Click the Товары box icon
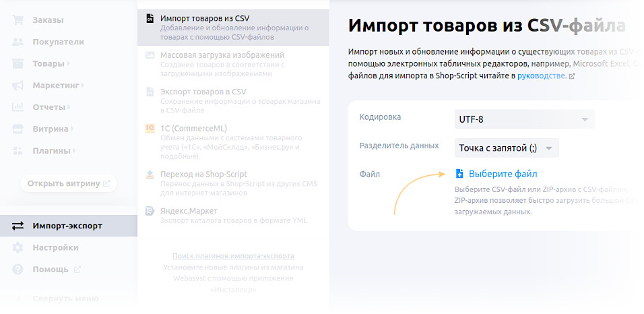The width and height of the screenshot is (644, 314). pyautogui.click(x=18, y=64)
